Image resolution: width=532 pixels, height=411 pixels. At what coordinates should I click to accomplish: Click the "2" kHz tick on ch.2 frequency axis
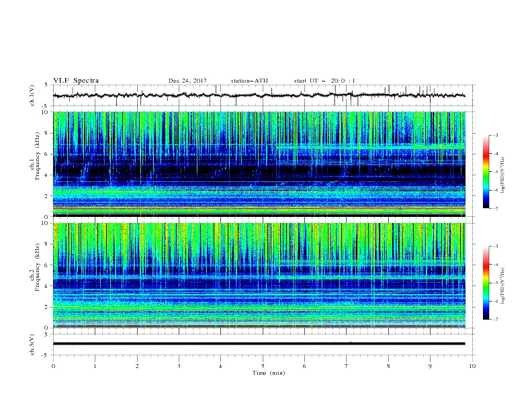coord(47,307)
